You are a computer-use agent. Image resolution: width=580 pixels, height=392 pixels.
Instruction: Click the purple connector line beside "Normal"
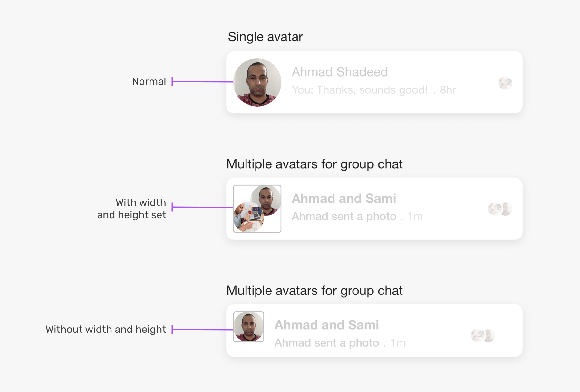202,82
